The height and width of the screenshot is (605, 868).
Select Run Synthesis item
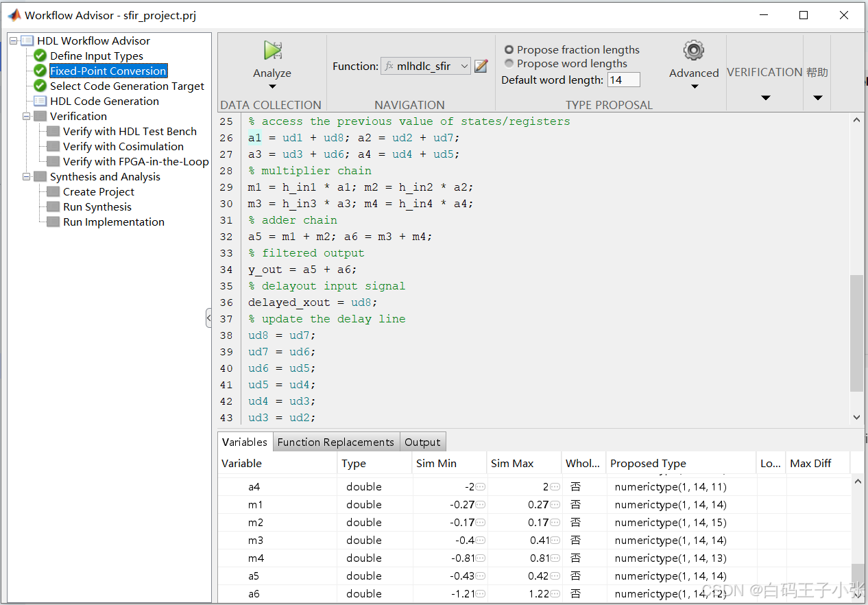pyautogui.click(x=97, y=206)
